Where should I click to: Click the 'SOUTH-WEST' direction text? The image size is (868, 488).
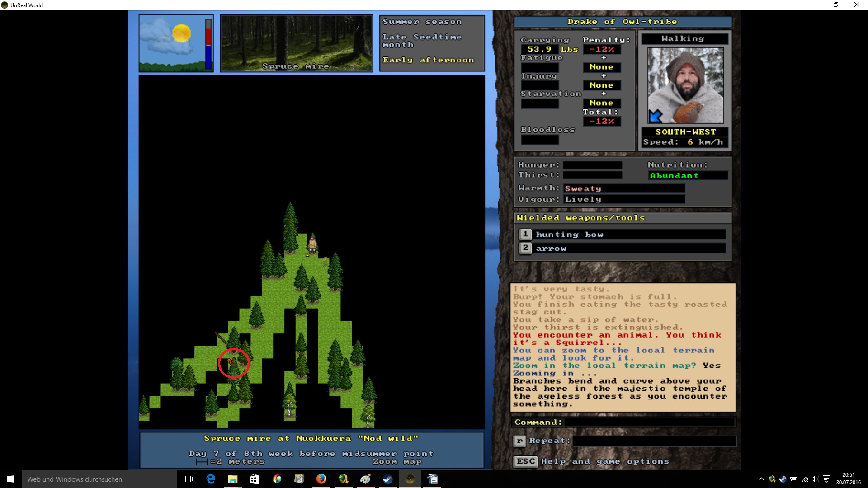point(685,132)
